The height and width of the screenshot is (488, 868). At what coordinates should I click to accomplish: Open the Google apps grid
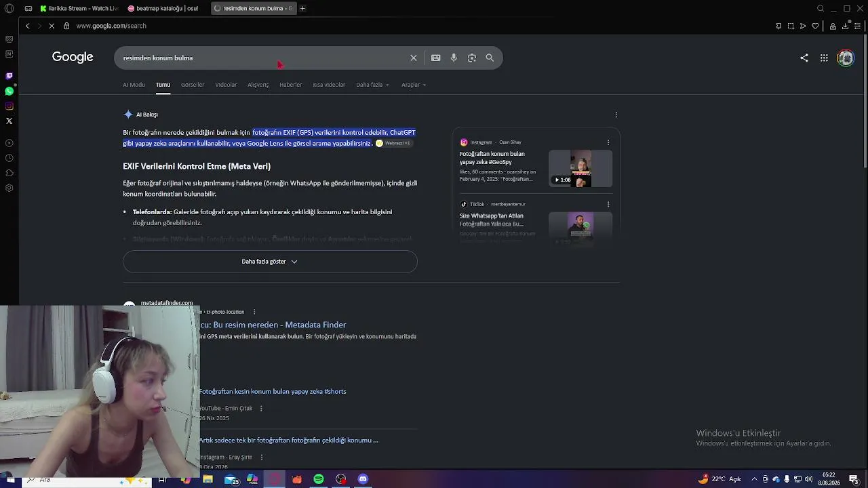(824, 58)
